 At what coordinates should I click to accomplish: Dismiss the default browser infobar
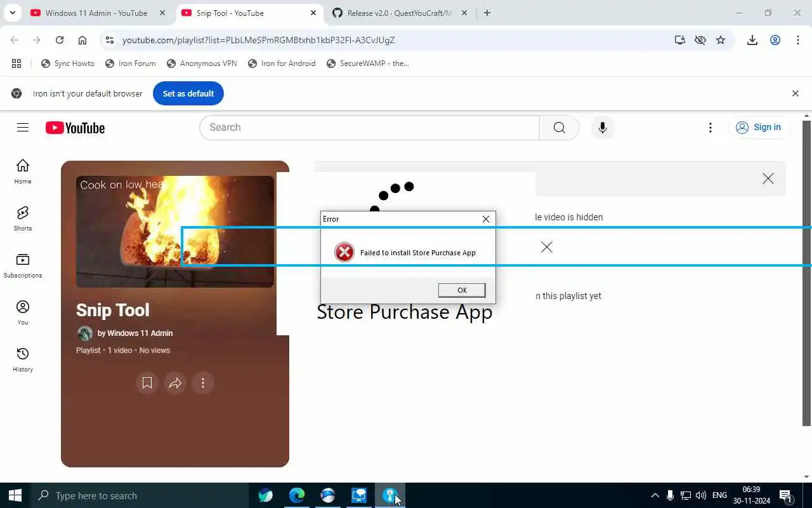[796, 93]
